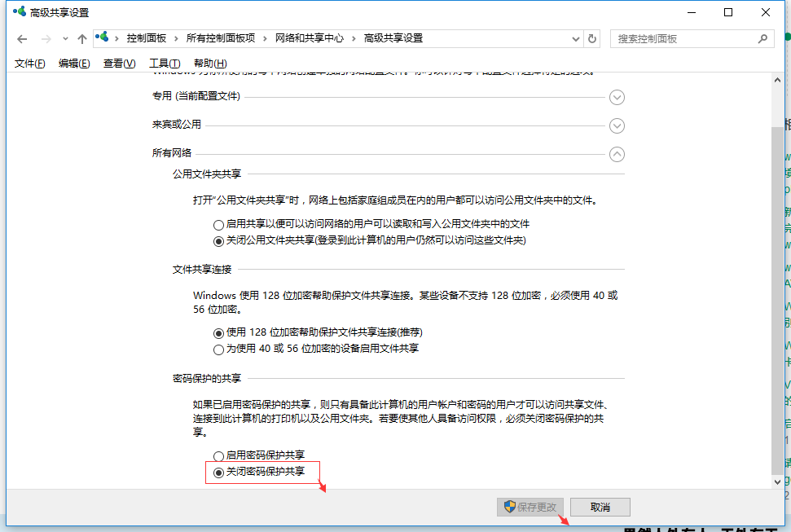Open the address bar history dropdown
The image size is (791, 532).
click(x=576, y=39)
